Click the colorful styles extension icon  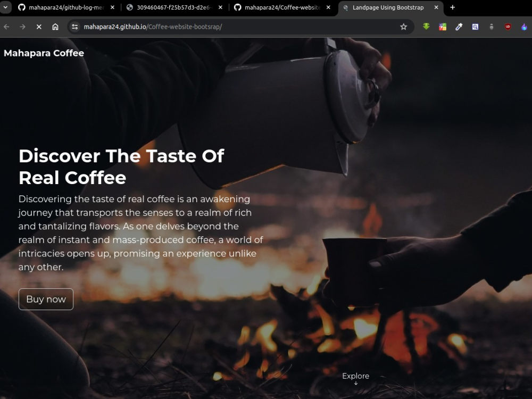tap(443, 26)
